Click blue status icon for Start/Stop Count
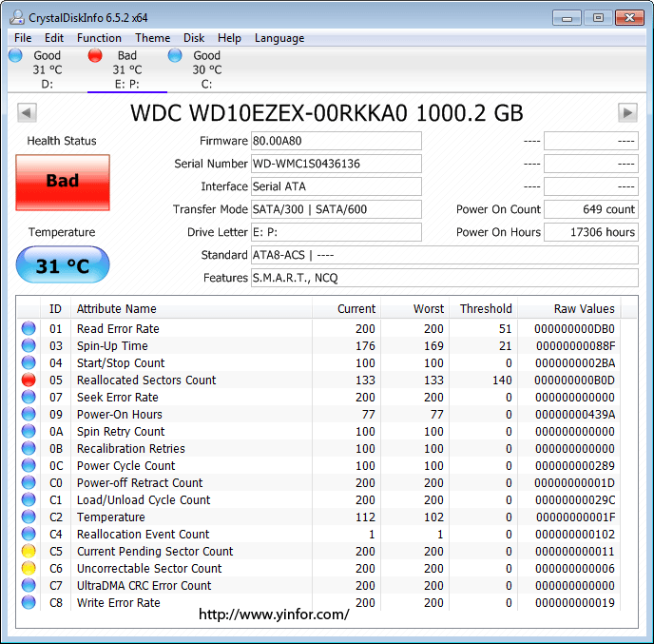Viewport: 654px width, 644px height. (29, 362)
